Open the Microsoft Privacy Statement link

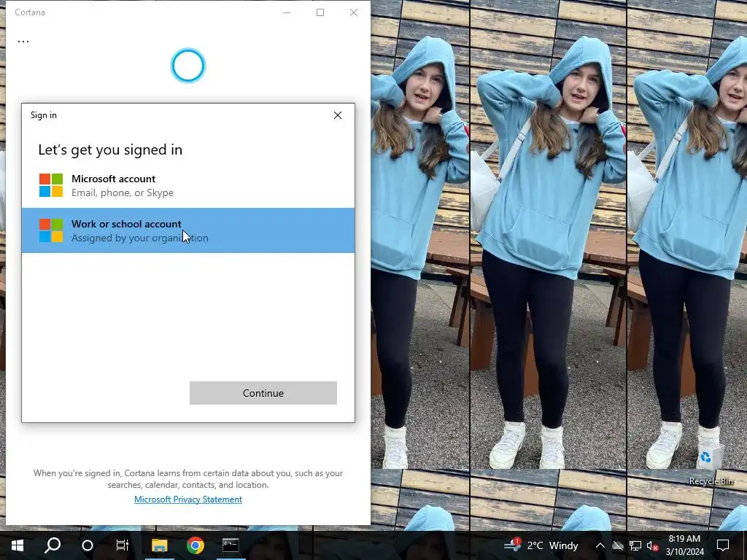pos(188,499)
